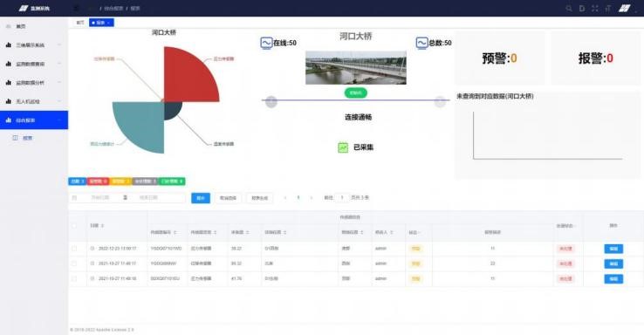Viewport: 644px width, 335px height.
Task: Click the blue query button
Action: pos(201,198)
